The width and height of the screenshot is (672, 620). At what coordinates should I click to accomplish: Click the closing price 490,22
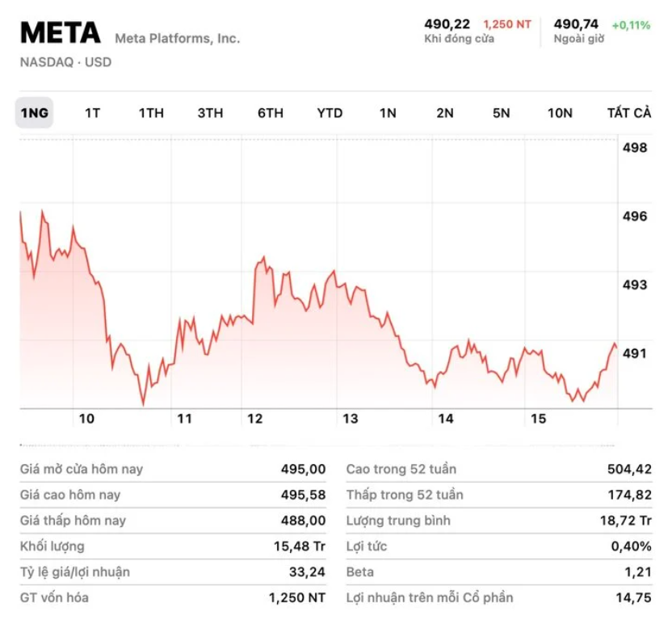(447, 23)
